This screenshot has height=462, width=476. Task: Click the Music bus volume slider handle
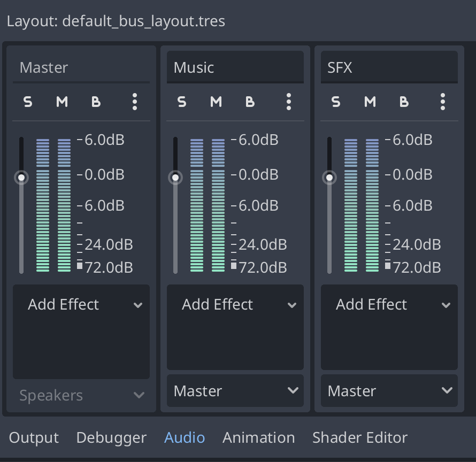pos(175,178)
